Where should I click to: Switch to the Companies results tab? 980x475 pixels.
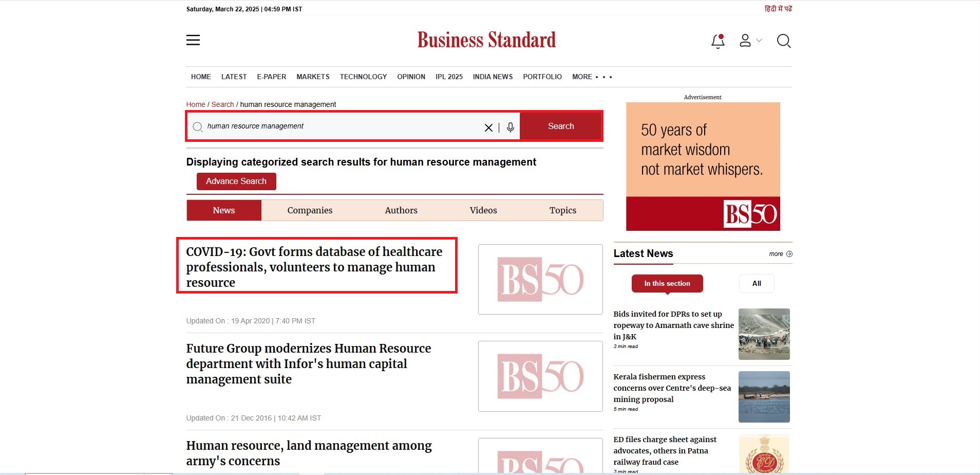[310, 210]
